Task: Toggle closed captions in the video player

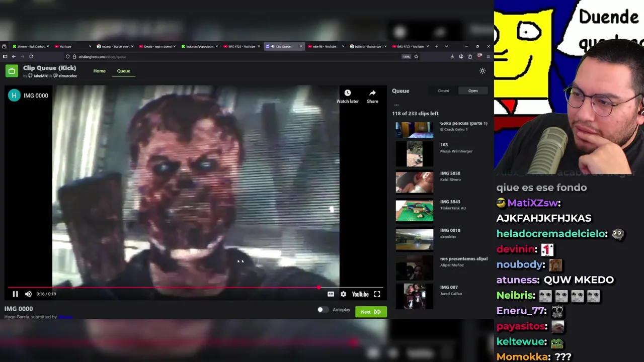Action: click(331, 294)
